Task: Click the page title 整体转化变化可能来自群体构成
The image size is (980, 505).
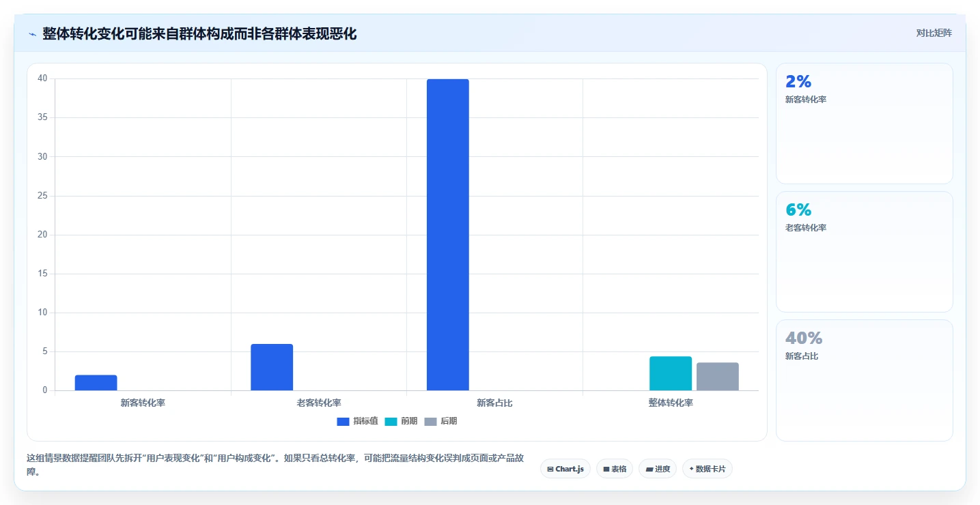Action: pos(199,33)
